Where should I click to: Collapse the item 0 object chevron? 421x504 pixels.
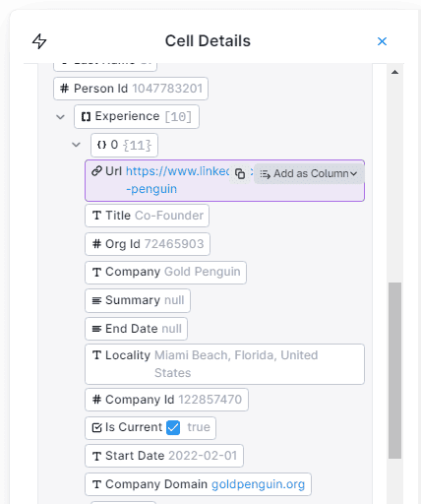(76, 145)
